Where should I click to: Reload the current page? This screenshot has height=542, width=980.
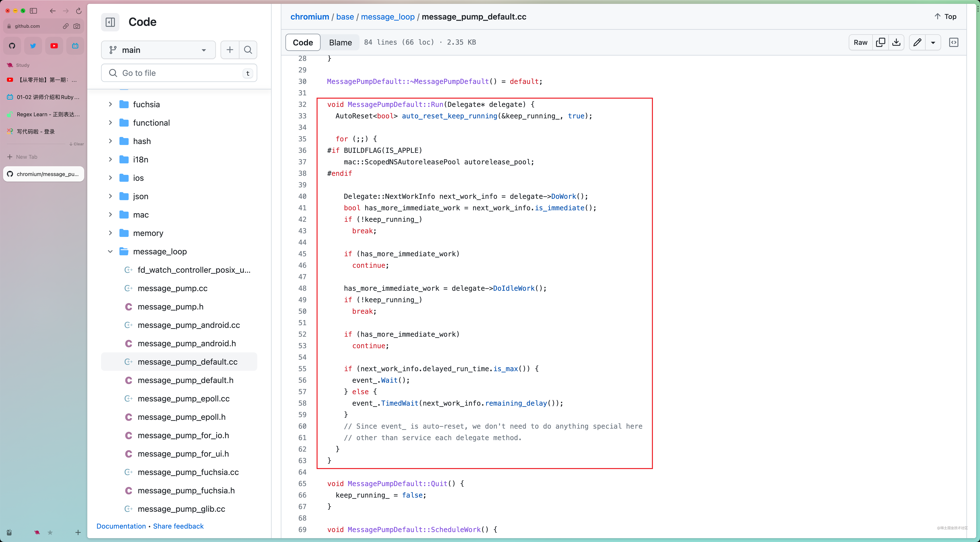click(x=79, y=11)
